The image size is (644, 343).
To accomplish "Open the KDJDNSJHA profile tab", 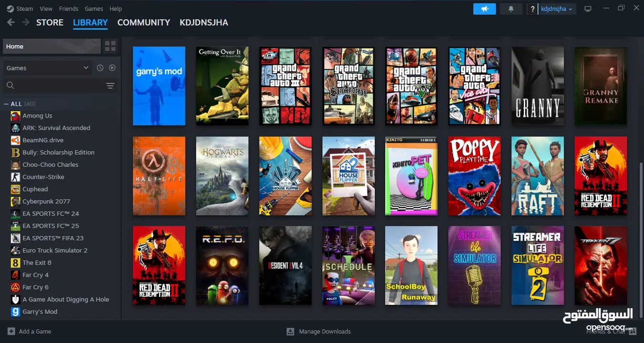I will click(204, 22).
